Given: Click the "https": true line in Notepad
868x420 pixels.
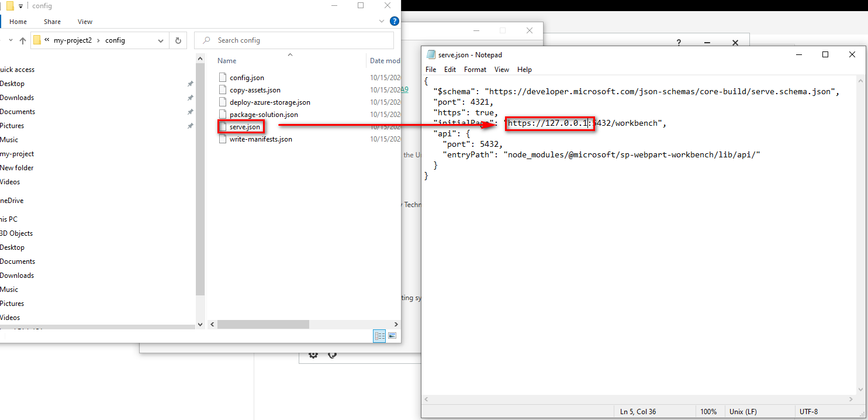Looking at the screenshot, I should (465, 112).
